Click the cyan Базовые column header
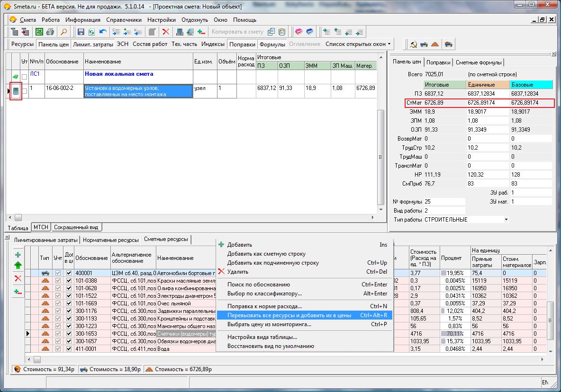The height and width of the screenshot is (392, 561). coord(531,85)
